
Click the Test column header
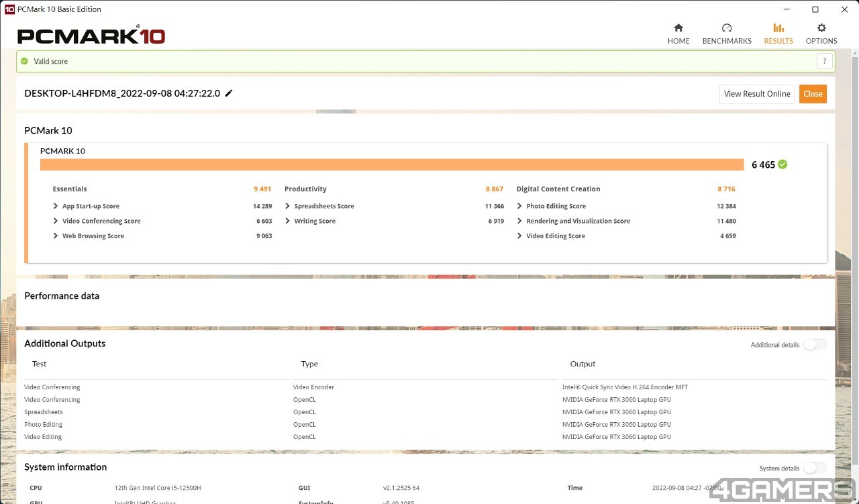(x=40, y=364)
